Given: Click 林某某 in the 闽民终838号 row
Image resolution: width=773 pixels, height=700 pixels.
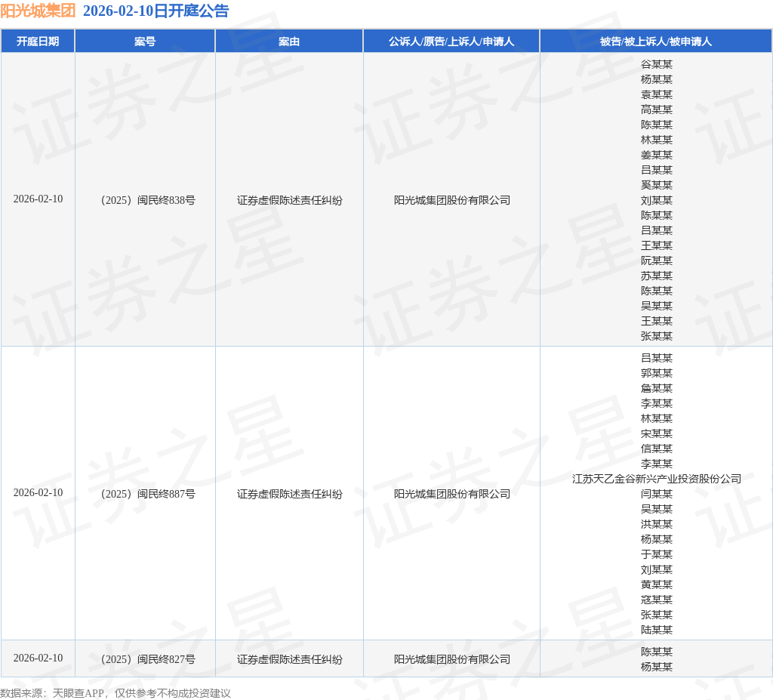Looking at the screenshot, I should pos(657,140).
